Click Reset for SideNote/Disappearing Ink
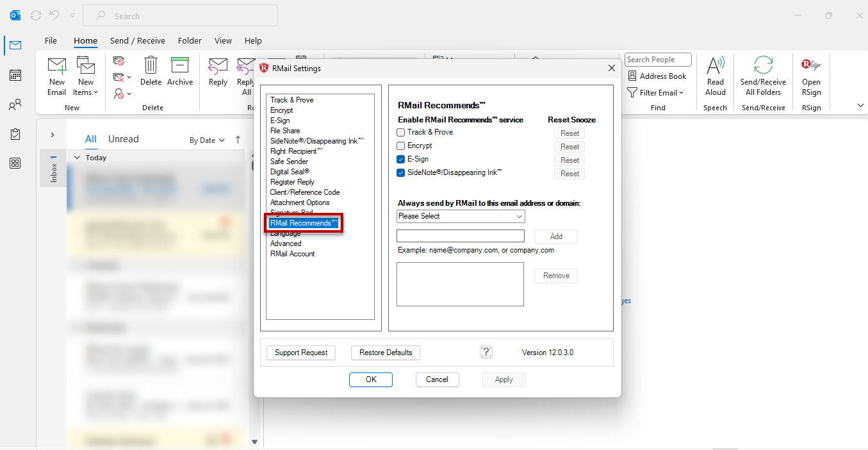This screenshot has width=868, height=450. point(569,174)
